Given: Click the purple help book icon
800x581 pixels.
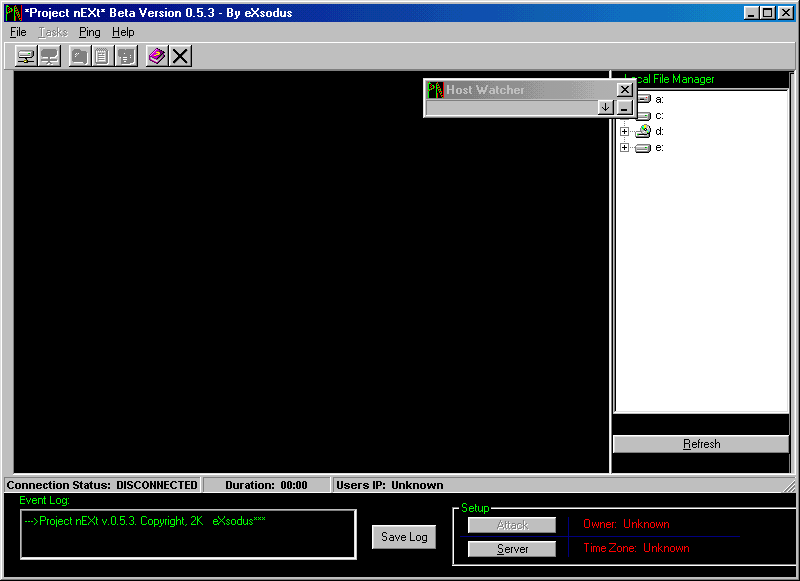Looking at the screenshot, I should (x=156, y=56).
